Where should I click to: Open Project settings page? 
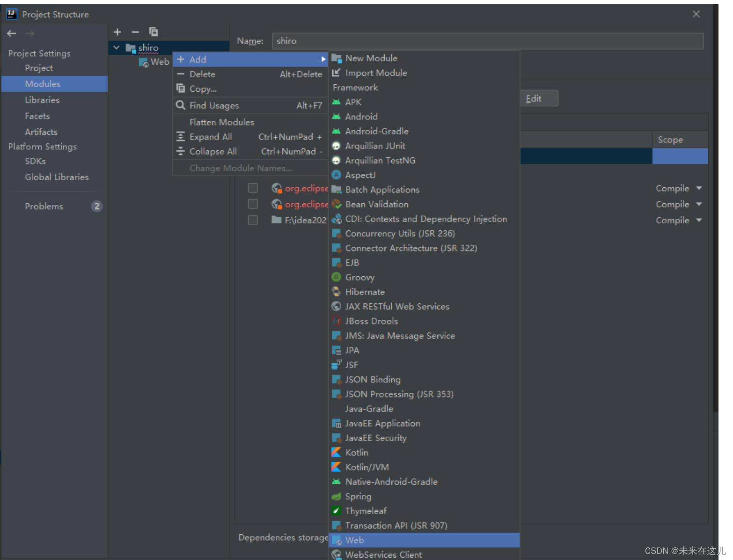coord(55,68)
